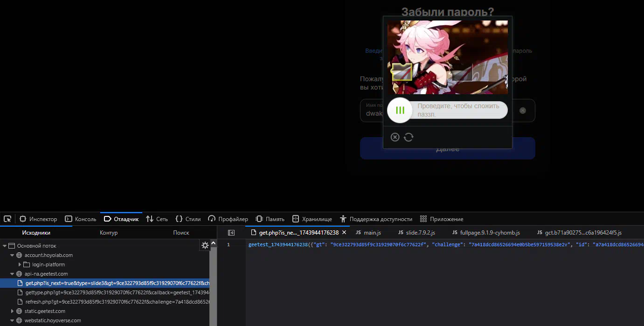Screen dimensions: 644x326
Task: Select the refresh.php source file
Action: [x=104, y=302]
